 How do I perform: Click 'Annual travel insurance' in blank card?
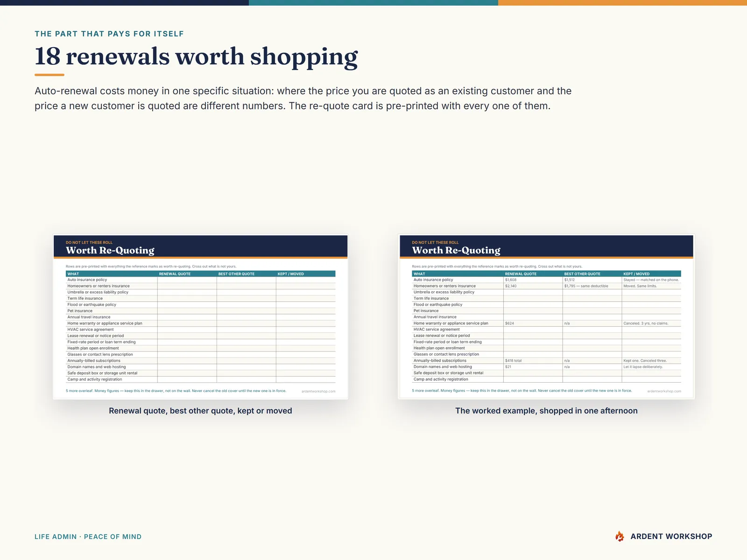tap(89, 317)
